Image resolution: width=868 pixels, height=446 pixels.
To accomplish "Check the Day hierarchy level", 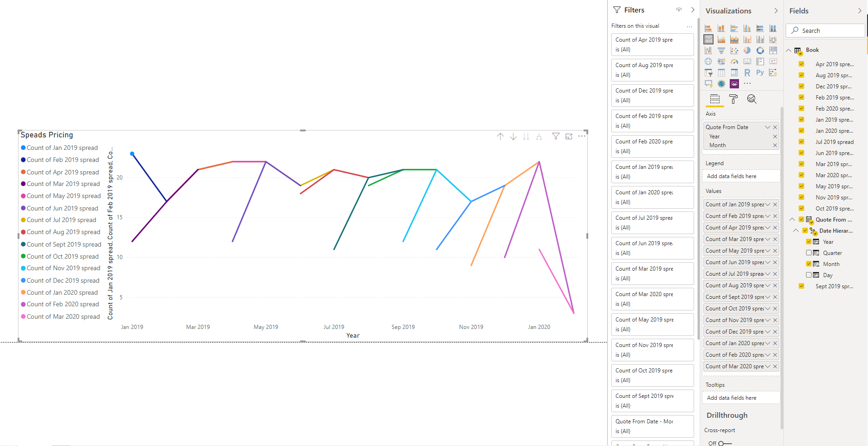I will click(x=809, y=275).
